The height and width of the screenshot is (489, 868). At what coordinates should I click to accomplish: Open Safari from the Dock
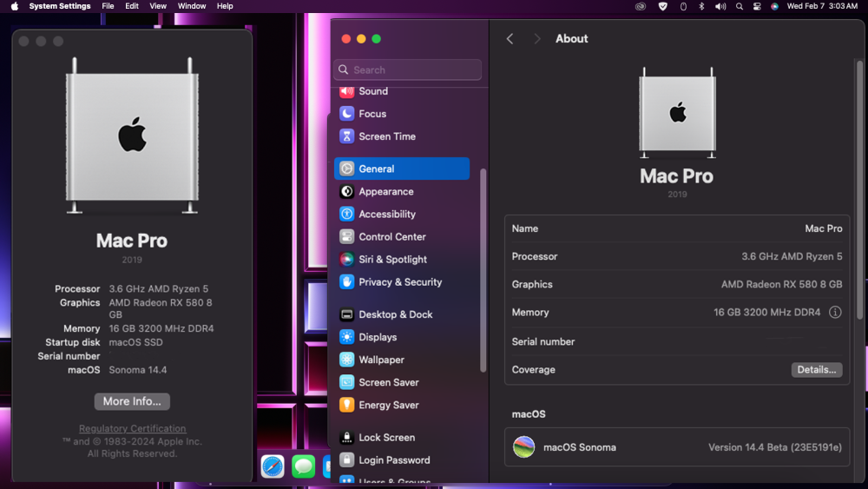pyautogui.click(x=273, y=466)
